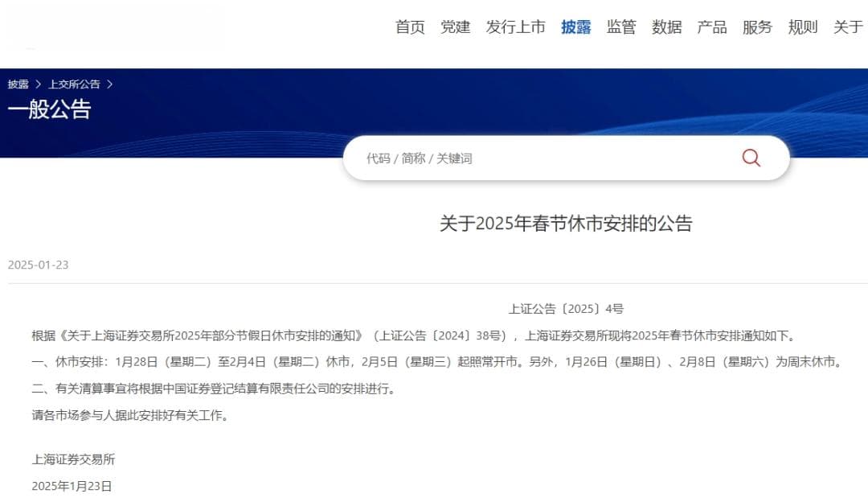Click the red search magnifier icon
868x502 pixels.
coord(751,158)
